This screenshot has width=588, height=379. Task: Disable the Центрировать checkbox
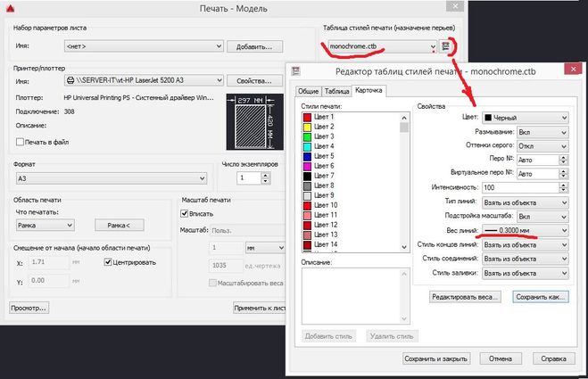click(109, 262)
